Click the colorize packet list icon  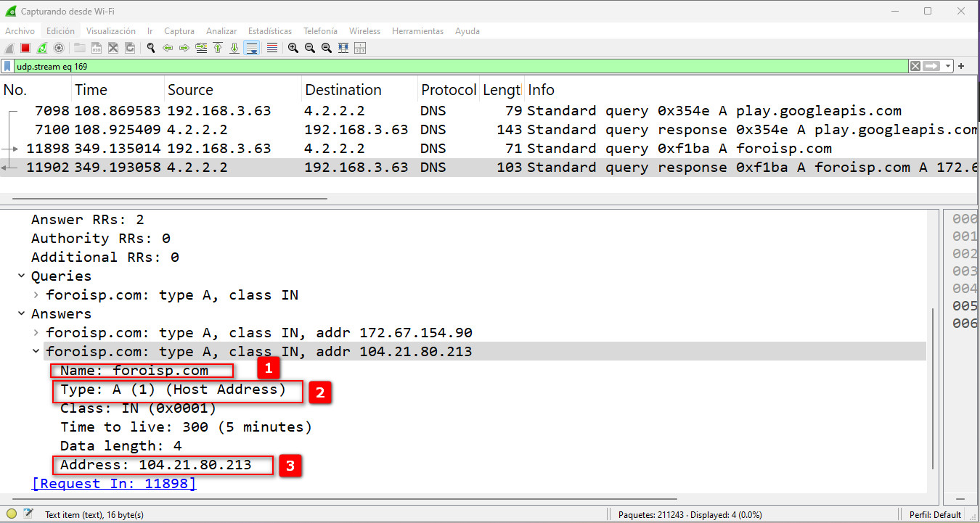pos(272,48)
